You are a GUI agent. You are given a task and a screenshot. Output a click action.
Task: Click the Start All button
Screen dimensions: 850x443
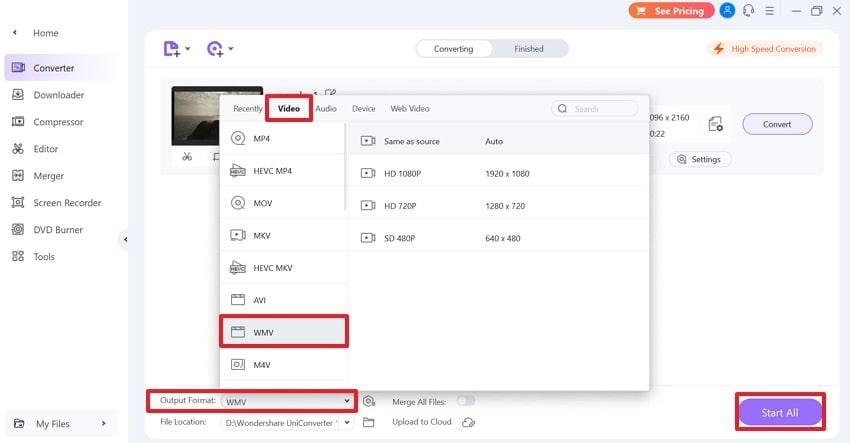tap(780, 413)
